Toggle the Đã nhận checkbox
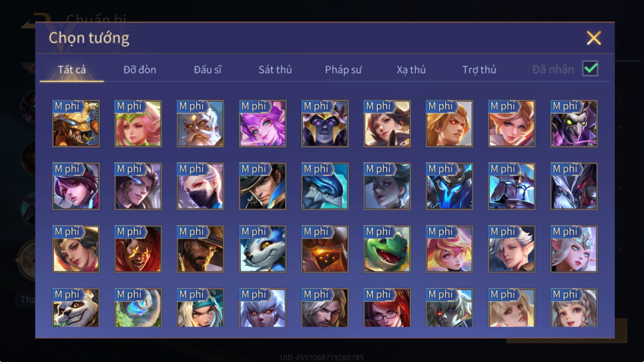 point(590,69)
